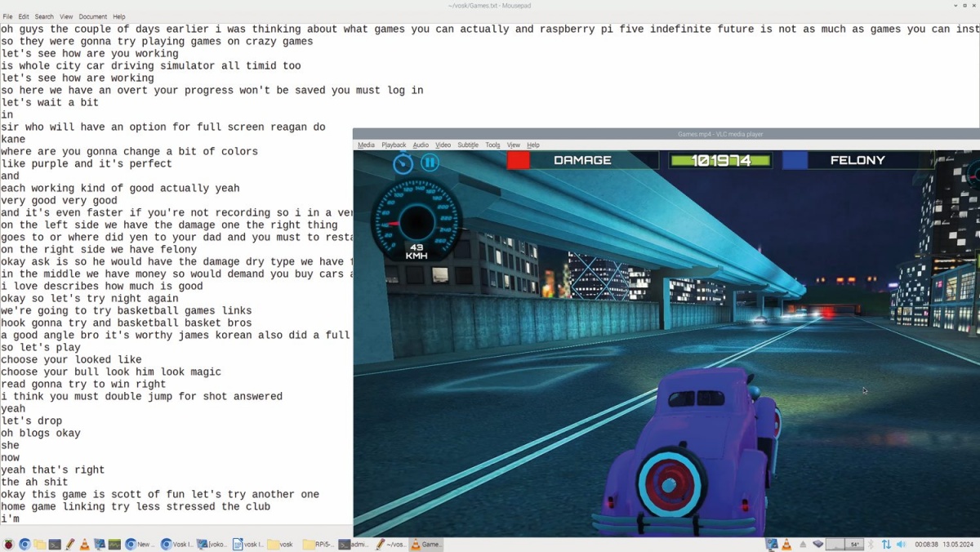Launch the terminal from the taskbar launcher
Viewport: 980px width, 552px height.
[55, 544]
